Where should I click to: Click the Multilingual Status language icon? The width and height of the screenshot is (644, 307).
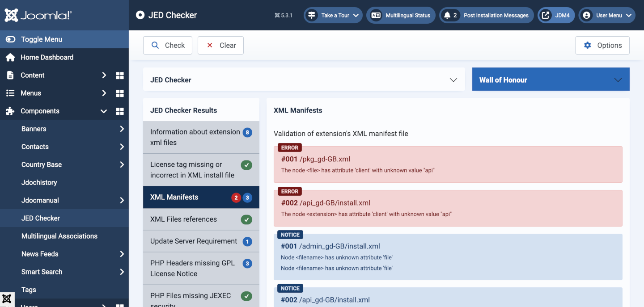pos(376,15)
